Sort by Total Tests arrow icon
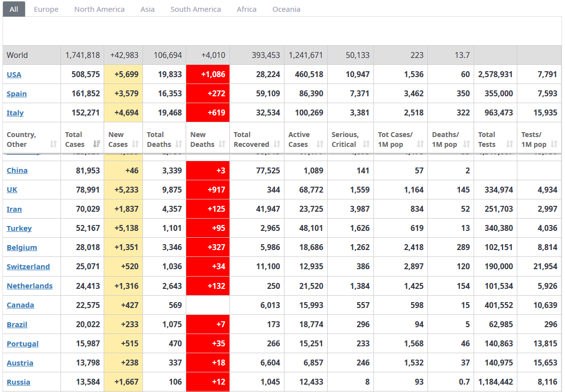This screenshot has height=392, width=565. (509, 144)
